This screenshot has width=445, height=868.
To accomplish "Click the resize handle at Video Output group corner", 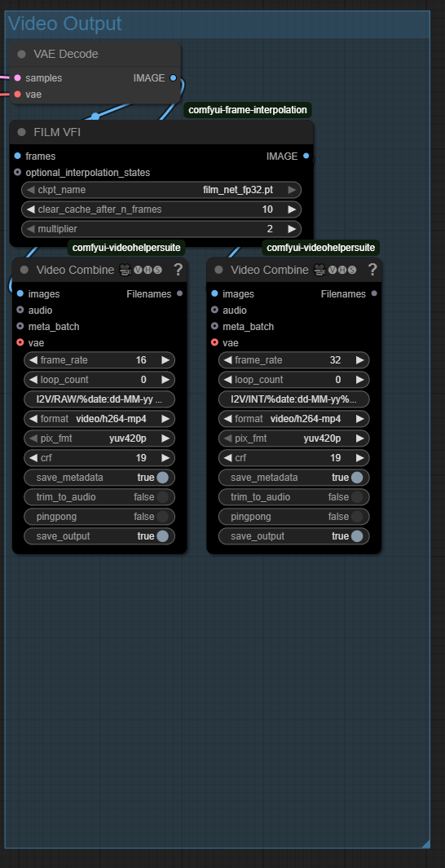I will pos(425,843).
